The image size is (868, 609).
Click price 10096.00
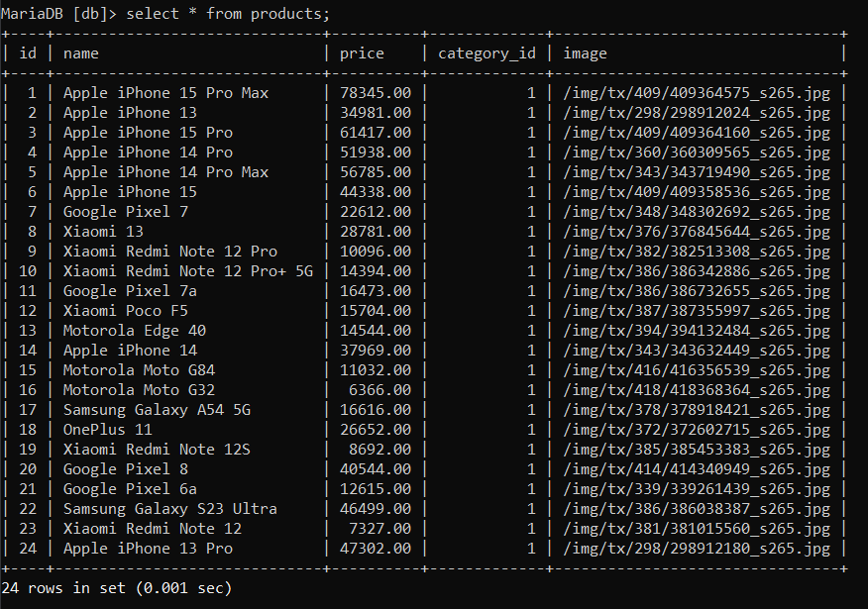pyautogui.click(x=376, y=252)
